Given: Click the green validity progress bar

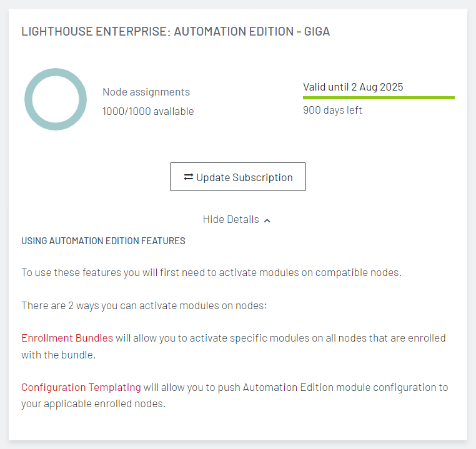Looking at the screenshot, I should click(x=379, y=97).
